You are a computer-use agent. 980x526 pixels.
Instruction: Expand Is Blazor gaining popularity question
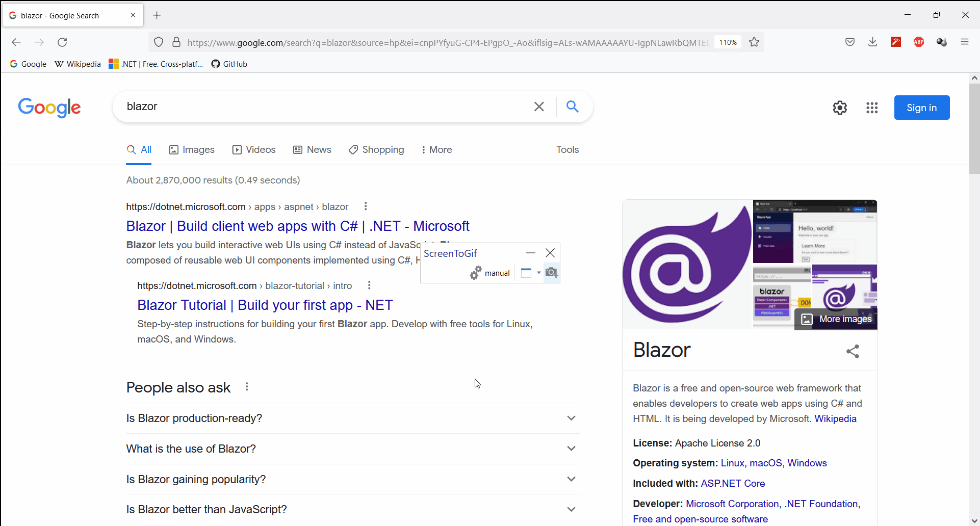(352, 480)
